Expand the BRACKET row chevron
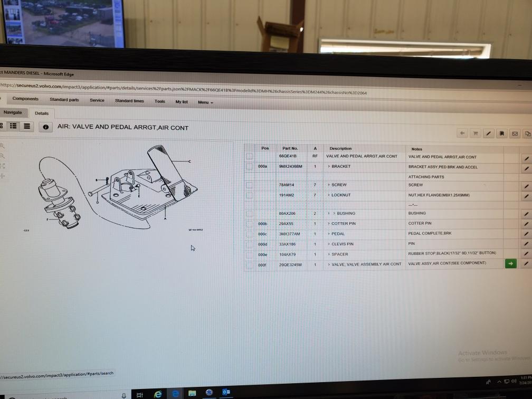This screenshot has width=532, height=399. 329,166
